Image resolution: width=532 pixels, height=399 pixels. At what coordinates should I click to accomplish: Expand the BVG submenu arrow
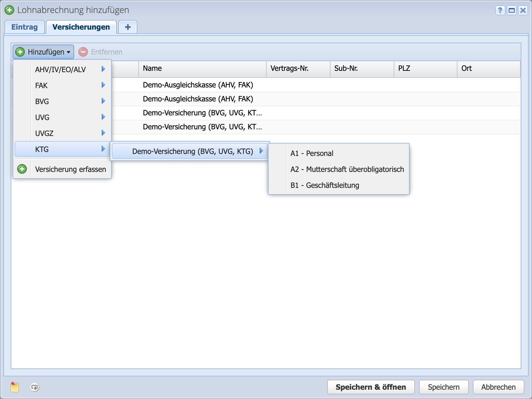103,101
